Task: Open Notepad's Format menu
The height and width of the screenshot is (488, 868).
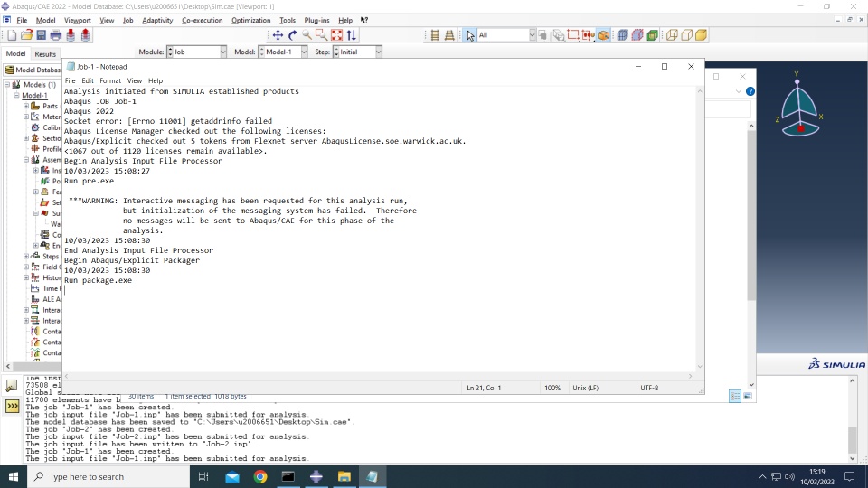Action: coord(110,80)
